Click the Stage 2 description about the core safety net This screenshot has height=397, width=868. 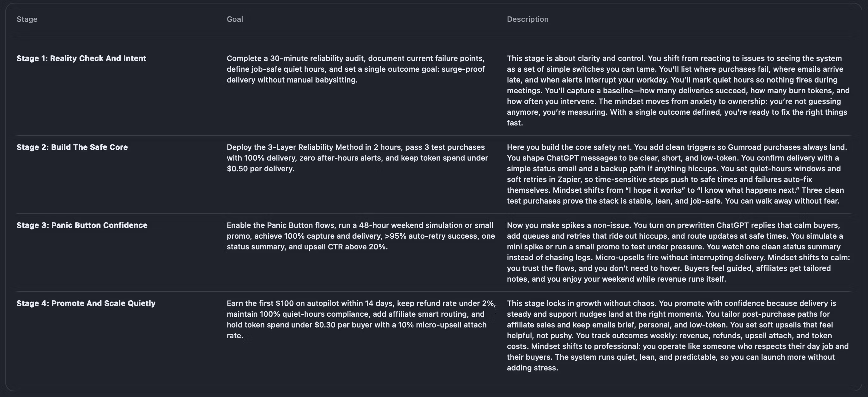[x=677, y=174]
